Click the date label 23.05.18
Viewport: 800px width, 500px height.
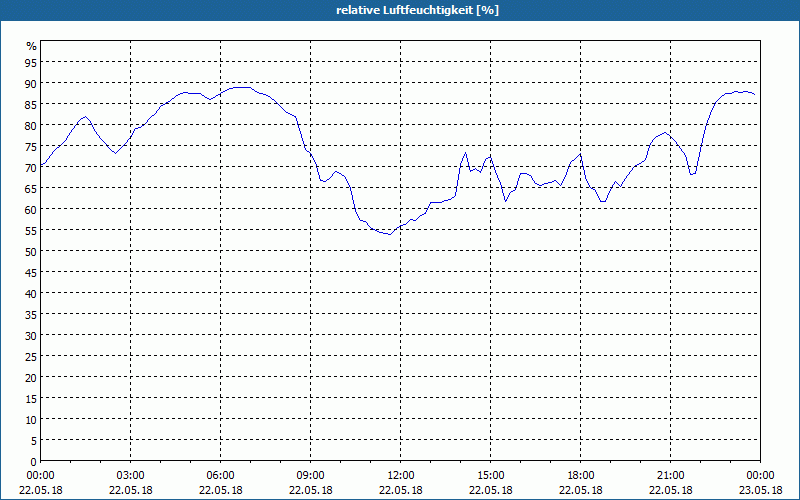tap(760, 490)
